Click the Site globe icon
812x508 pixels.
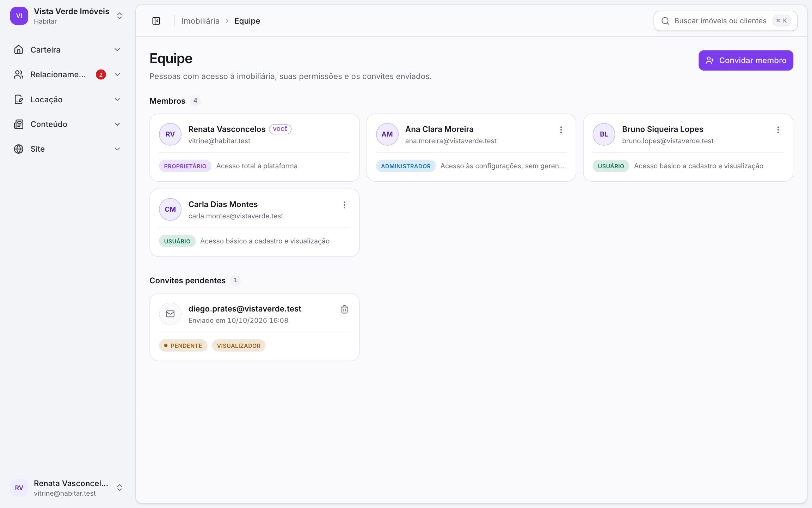tap(19, 149)
